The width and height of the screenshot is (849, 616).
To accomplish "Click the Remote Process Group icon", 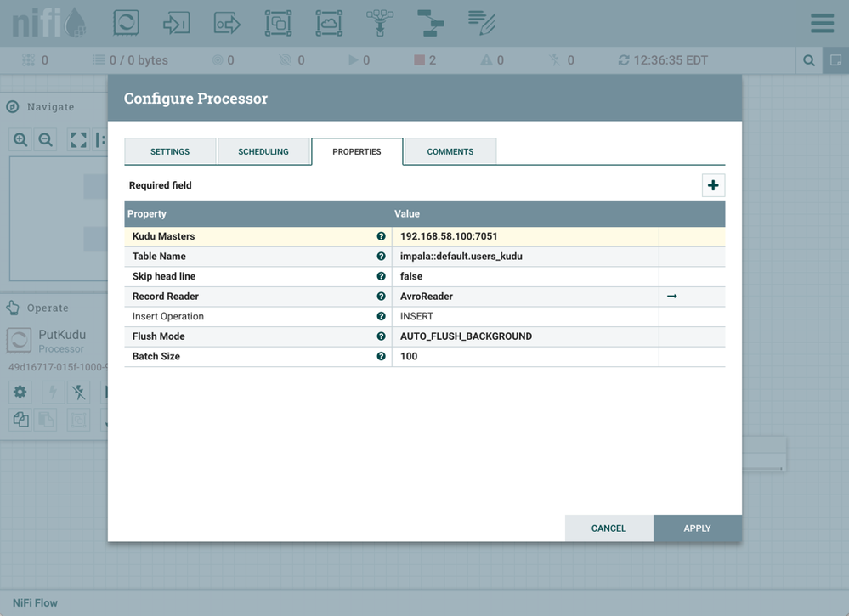I will [x=329, y=23].
